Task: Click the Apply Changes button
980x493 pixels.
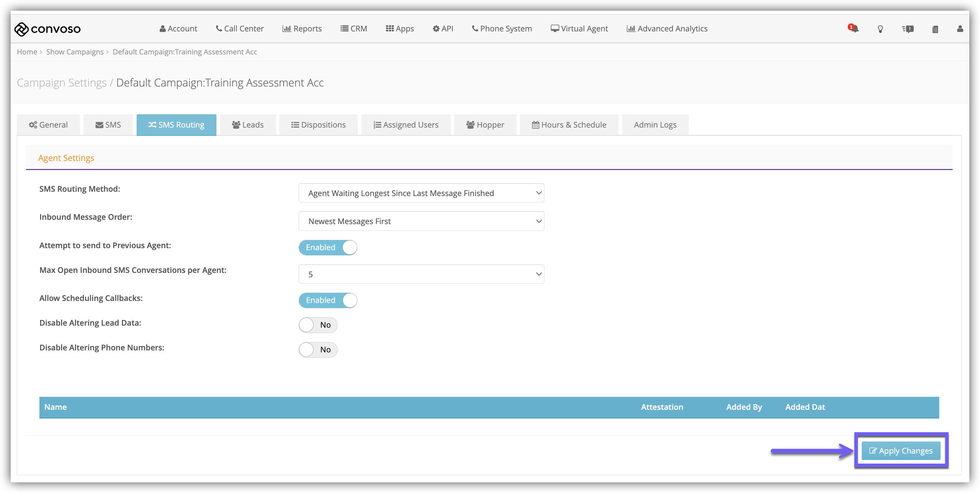Action: tap(901, 451)
